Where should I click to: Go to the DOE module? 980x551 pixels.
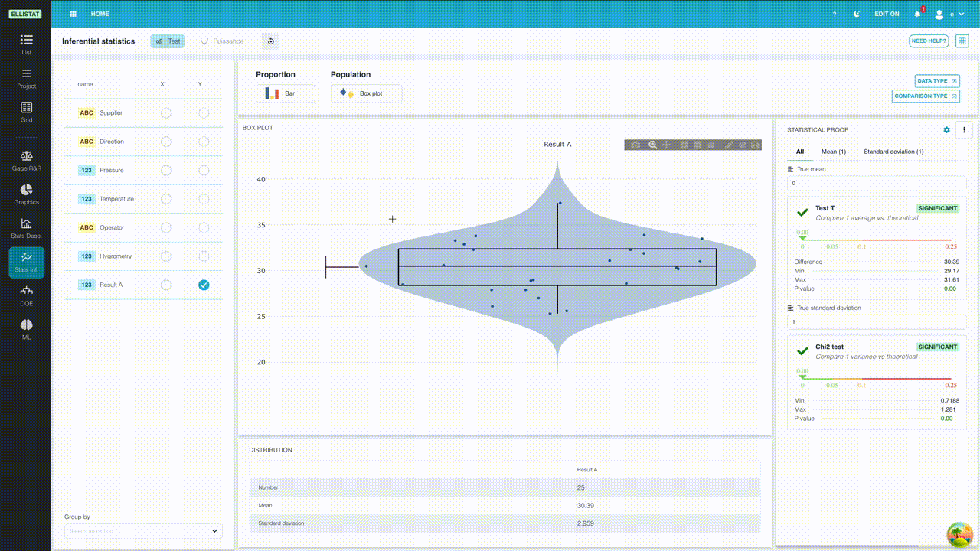(26, 295)
